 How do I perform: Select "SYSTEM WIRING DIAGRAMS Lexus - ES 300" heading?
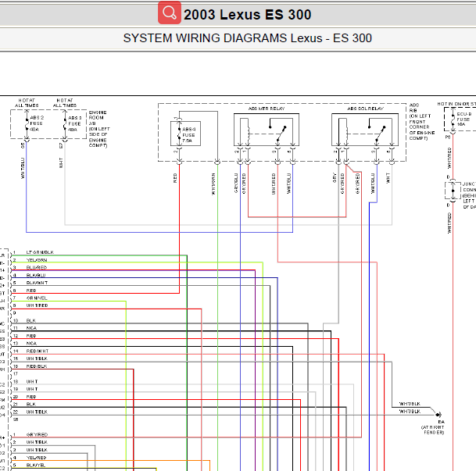coord(248,38)
